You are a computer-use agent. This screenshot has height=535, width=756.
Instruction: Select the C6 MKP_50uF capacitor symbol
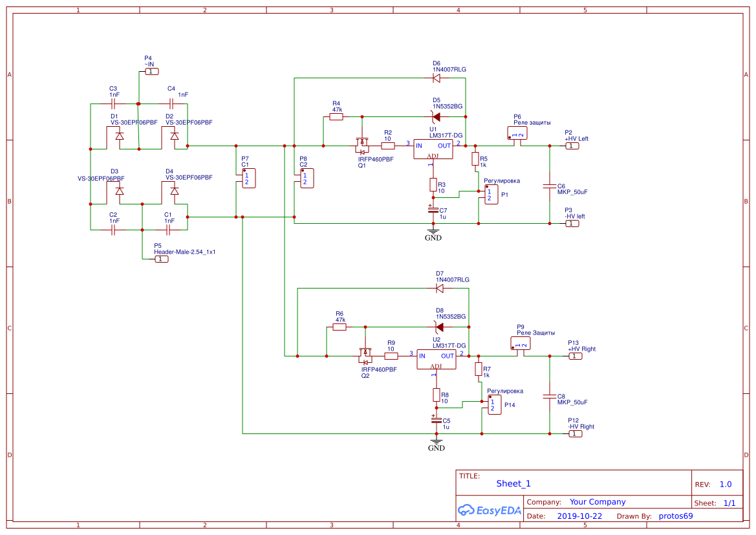[x=549, y=186]
